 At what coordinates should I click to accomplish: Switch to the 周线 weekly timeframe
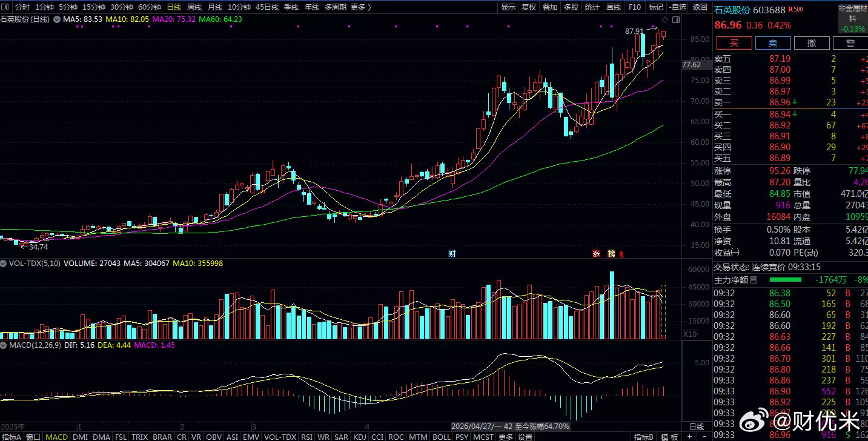click(x=194, y=7)
